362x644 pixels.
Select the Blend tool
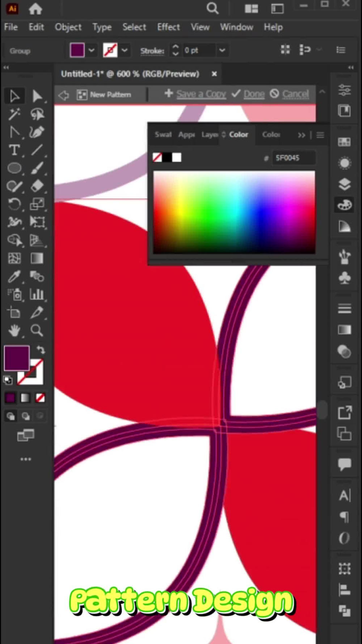point(37,276)
